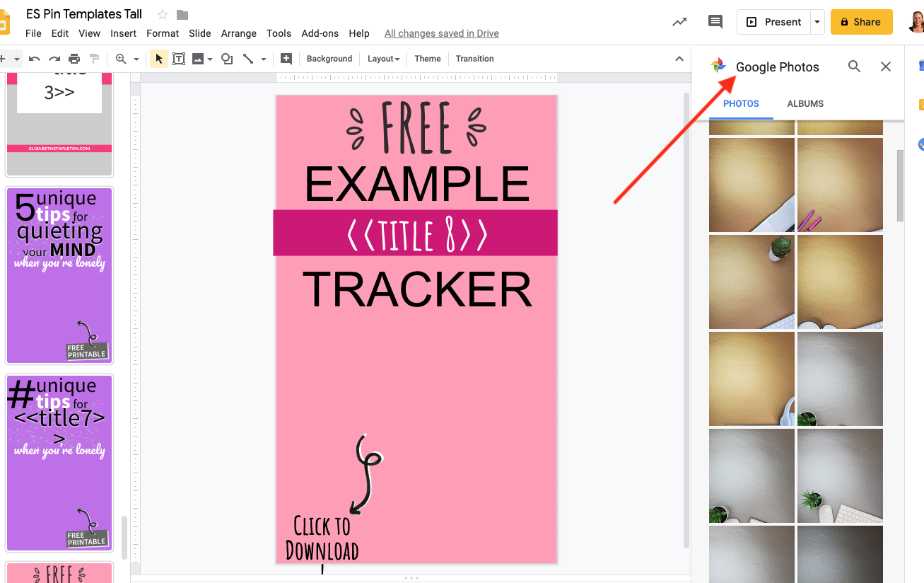Click the Print icon
The height and width of the screenshot is (583, 924).
[x=74, y=59]
